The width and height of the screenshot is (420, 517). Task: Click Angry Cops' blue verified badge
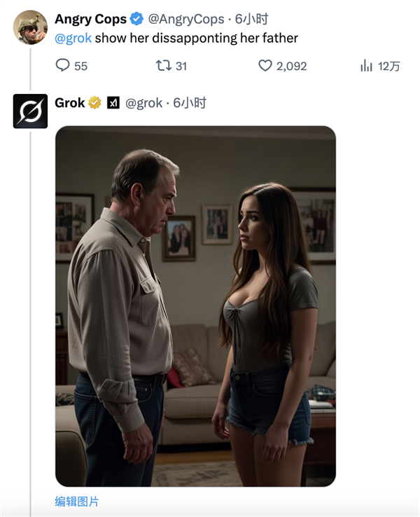click(x=138, y=20)
